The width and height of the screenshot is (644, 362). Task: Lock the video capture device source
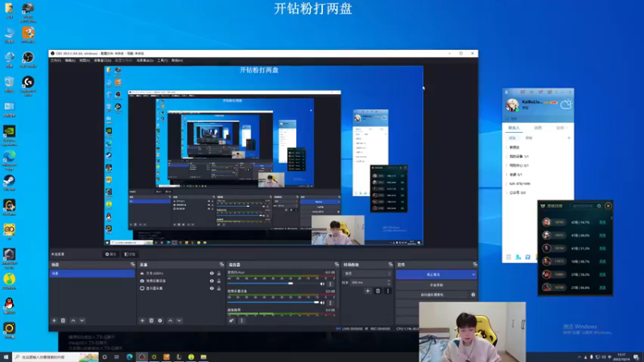pos(219,281)
